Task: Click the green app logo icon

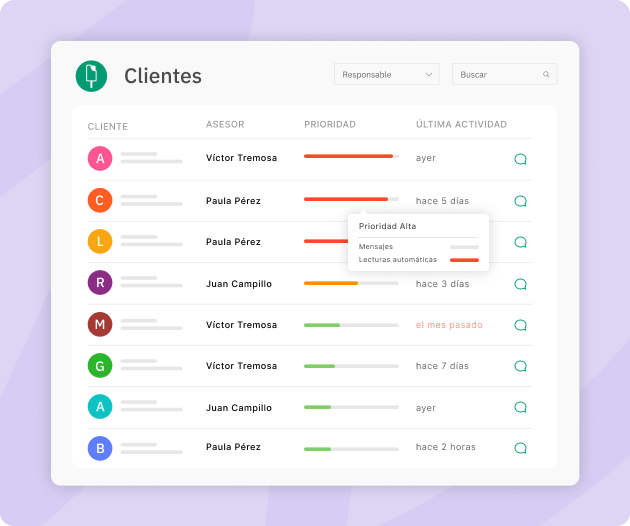Action: (x=91, y=76)
